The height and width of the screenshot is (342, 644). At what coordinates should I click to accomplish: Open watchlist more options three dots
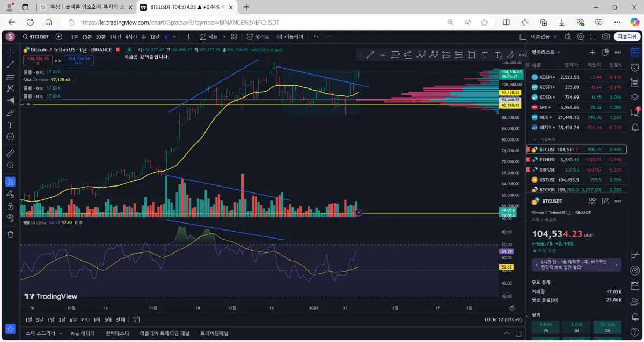point(618,52)
